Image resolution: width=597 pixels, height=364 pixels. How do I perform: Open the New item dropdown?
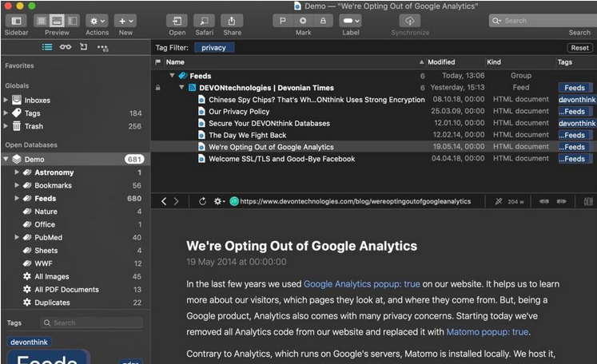tap(125, 21)
